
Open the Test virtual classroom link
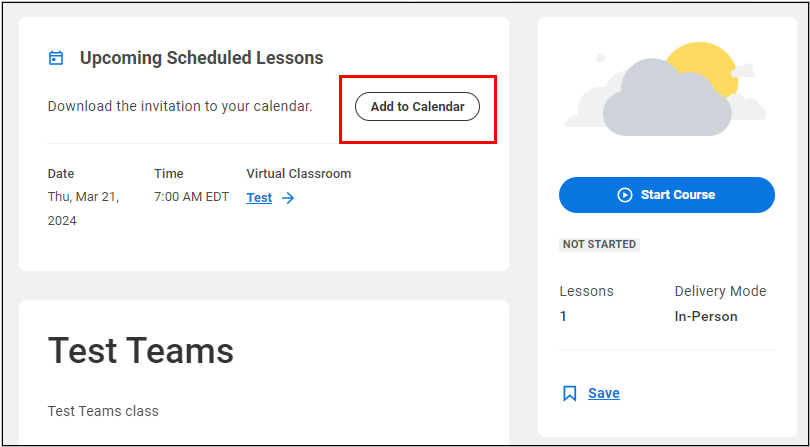259,198
